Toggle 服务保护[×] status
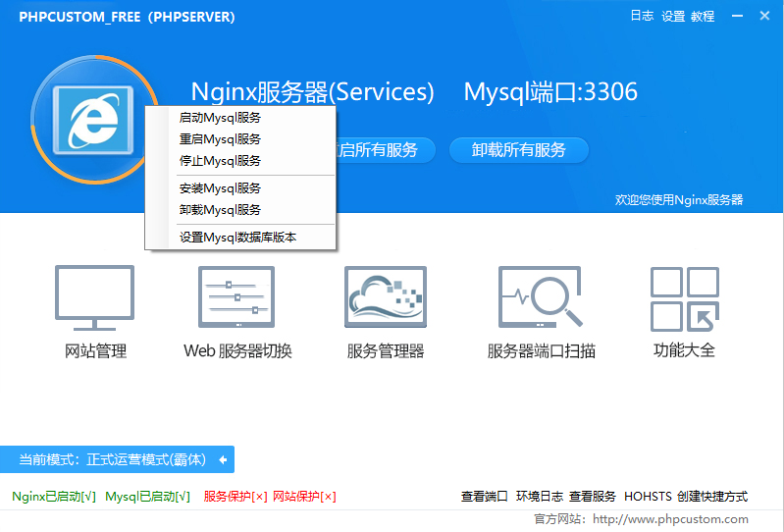This screenshot has width=784, height=532. pyautogui.click(x=235, y=497)
